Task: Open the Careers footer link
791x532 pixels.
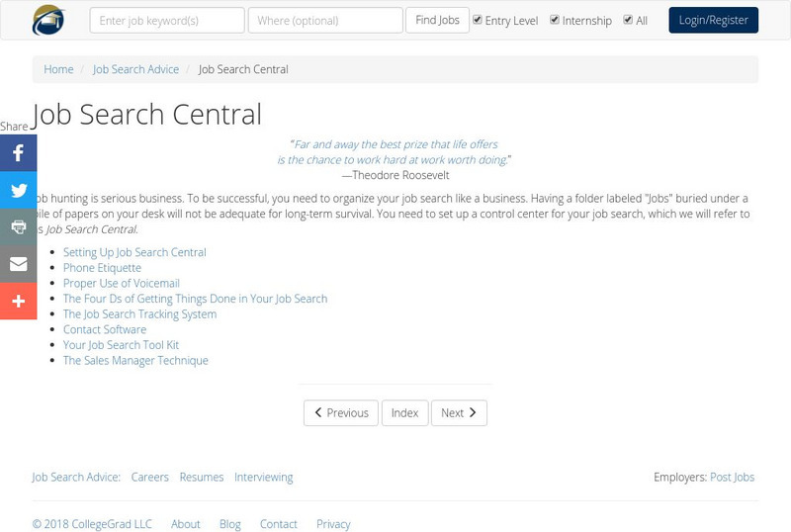Action: 150,477
